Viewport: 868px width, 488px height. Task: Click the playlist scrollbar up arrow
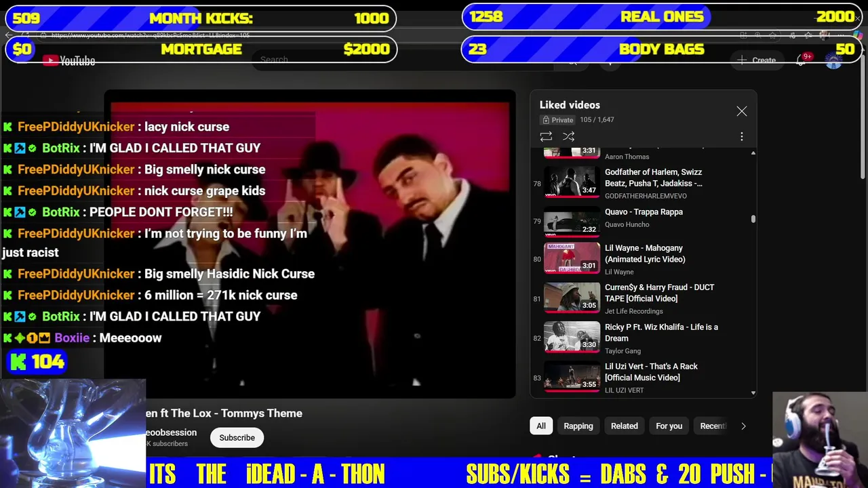pyautogui.click(x=753, y=153)
